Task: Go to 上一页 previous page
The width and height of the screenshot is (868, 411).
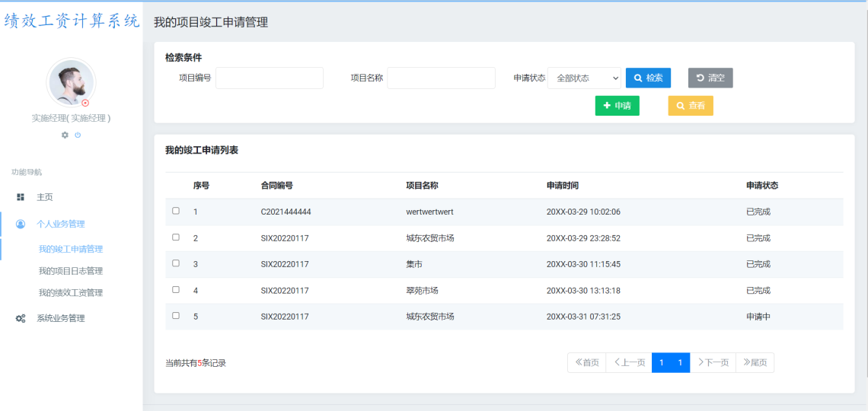Action: coord(629,363)
